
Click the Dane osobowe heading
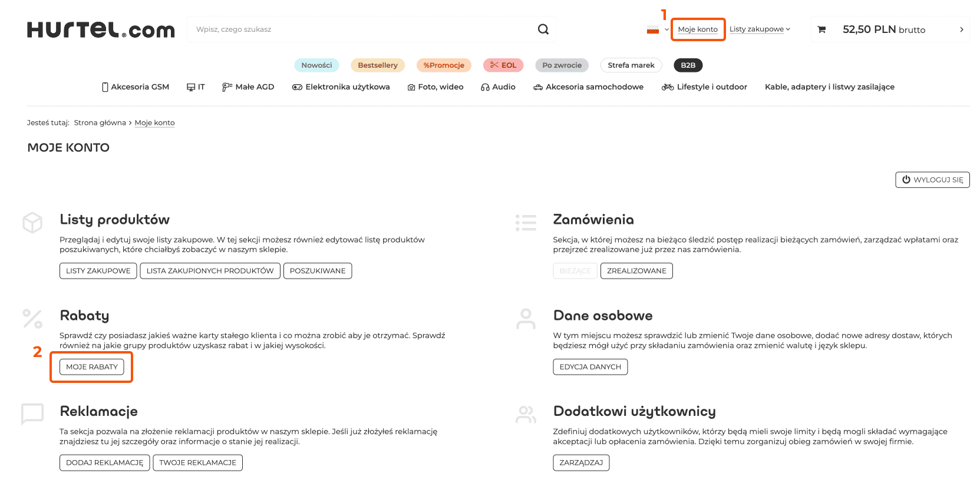[603, 316]
